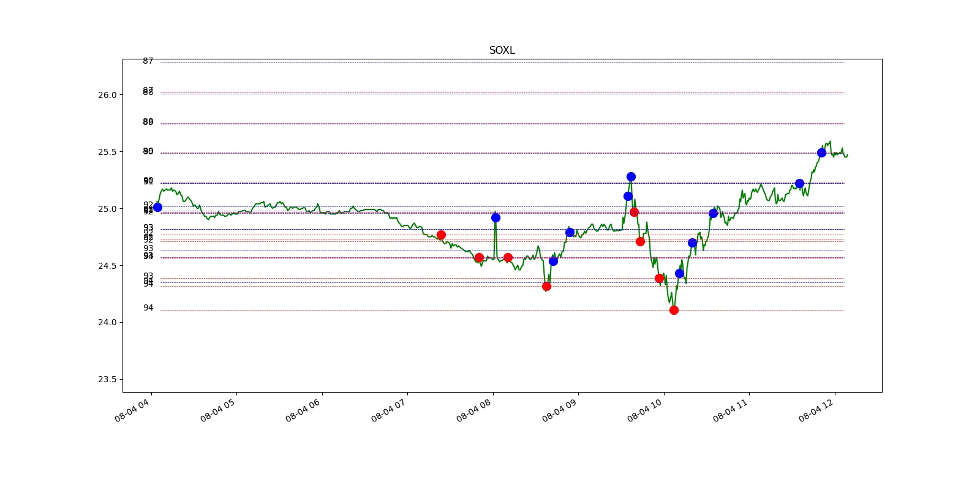Select the red marker at the 24.3 low before 09:00

tap(546, 286)
